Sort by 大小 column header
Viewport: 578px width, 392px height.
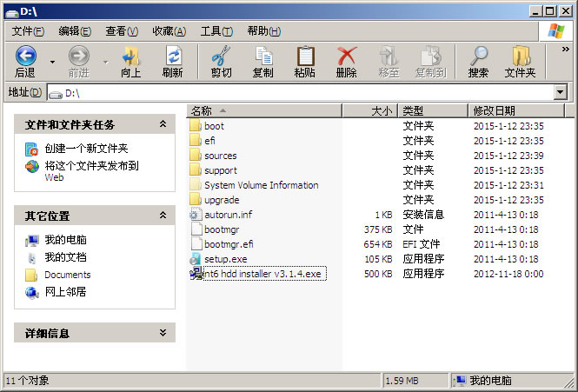[x=369, y=110]
